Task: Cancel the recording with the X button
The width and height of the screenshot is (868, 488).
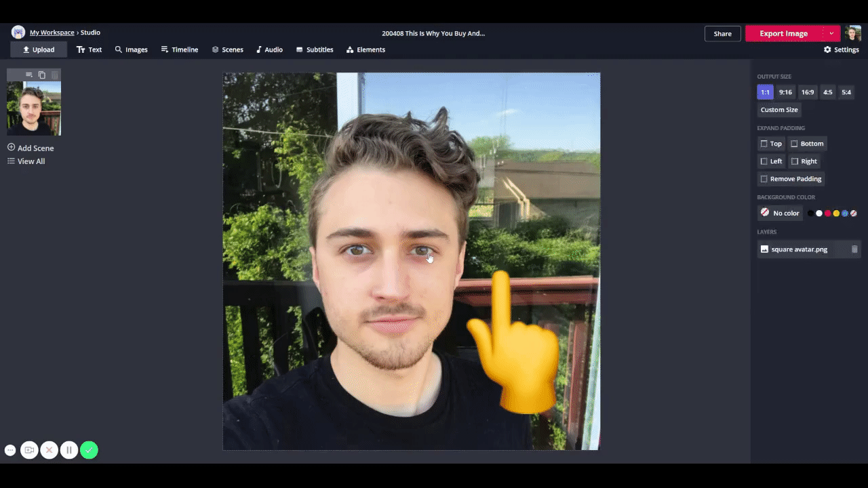Action: (49, 450)
